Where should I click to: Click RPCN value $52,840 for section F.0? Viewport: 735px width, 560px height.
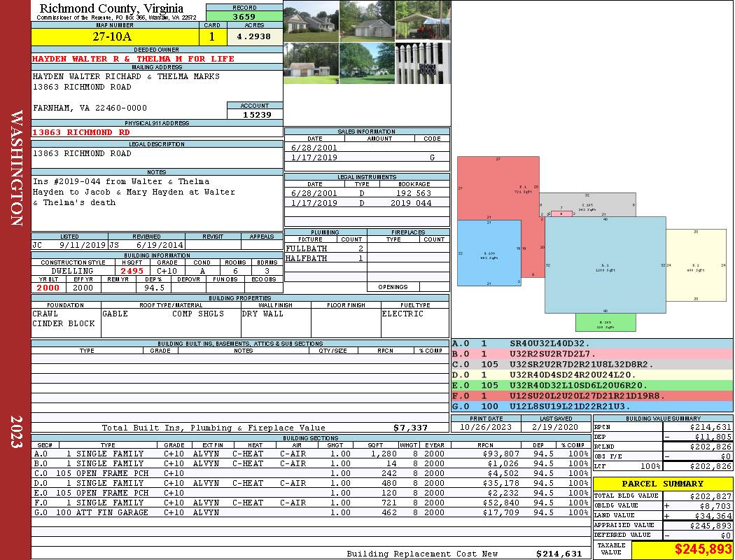501,503
